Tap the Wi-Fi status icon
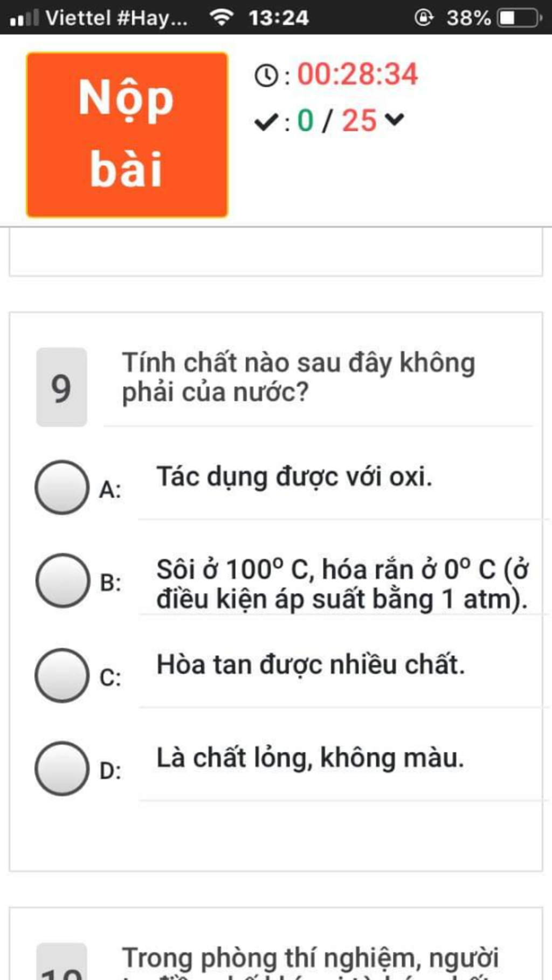The width and height of the screenshot is (552, 980). pyautogui.click(x=222, y=17)
